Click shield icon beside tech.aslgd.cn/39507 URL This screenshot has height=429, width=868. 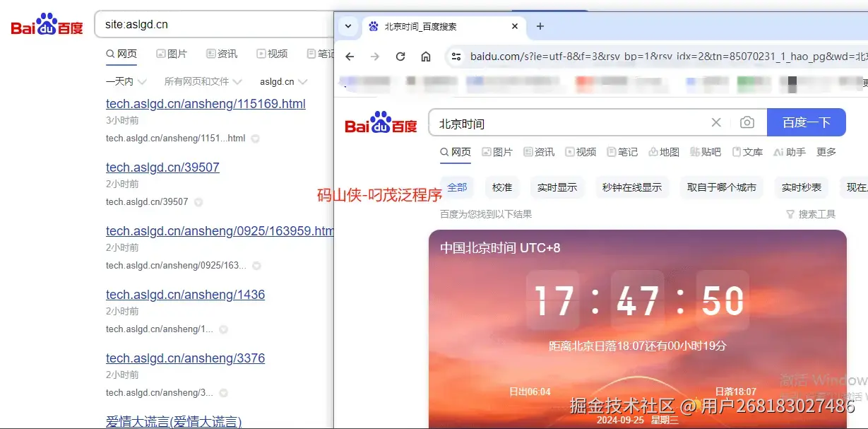click(198, 202)
